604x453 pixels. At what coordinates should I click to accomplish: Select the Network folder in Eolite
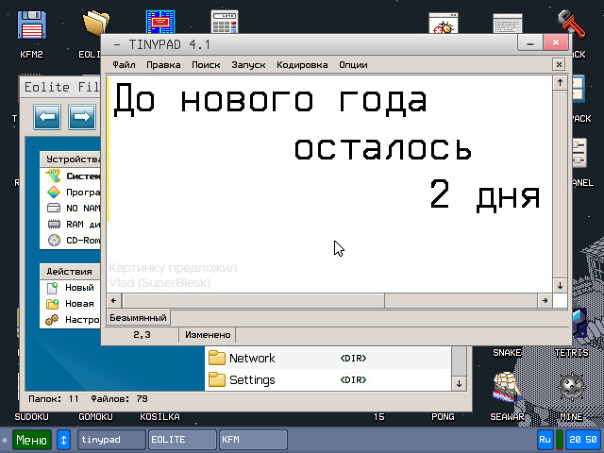pos(328,358)
